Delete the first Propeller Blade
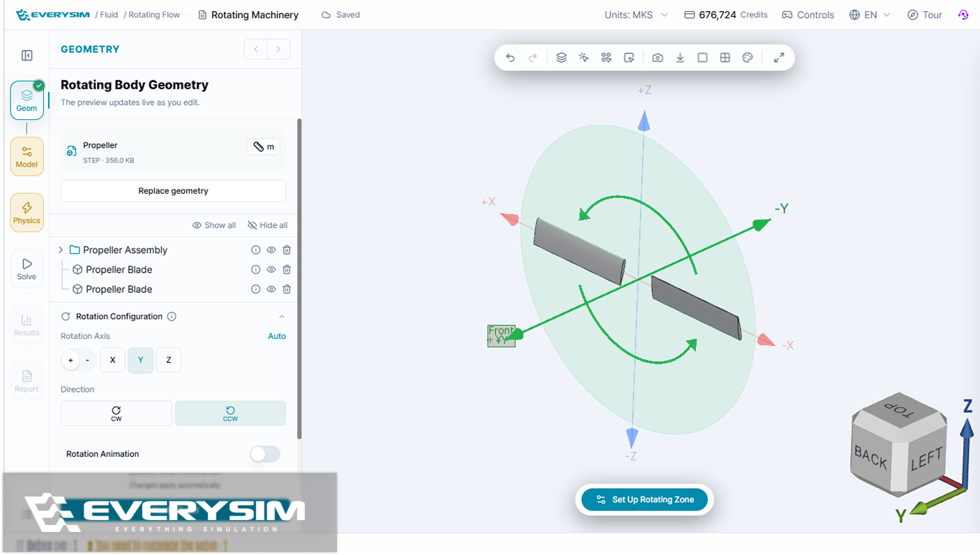 [x=287, y=269]
